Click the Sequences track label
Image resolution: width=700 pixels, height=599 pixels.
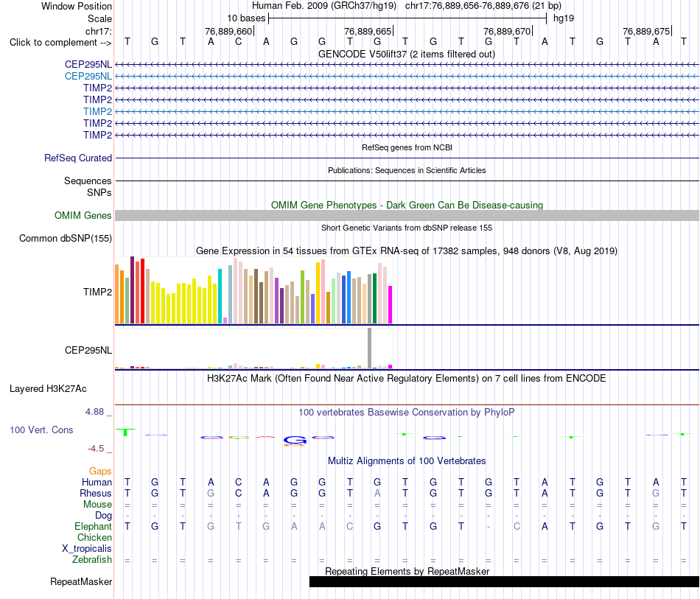pyautogui.click(x=88, y=181)
